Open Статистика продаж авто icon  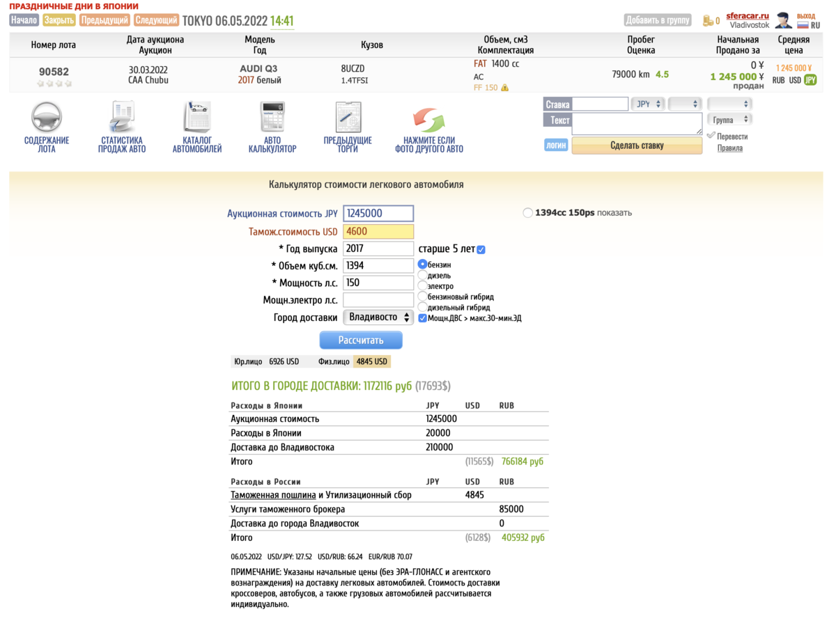[122, 117]
